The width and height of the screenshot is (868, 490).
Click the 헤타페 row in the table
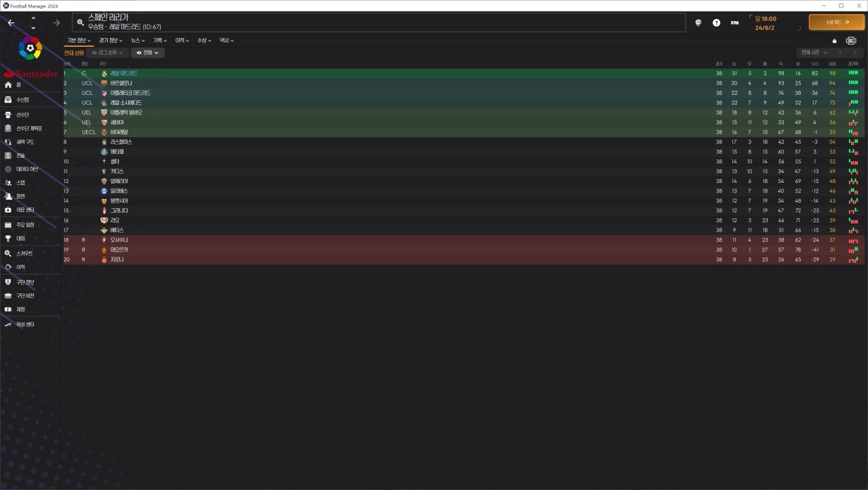[x=463, y=152]
